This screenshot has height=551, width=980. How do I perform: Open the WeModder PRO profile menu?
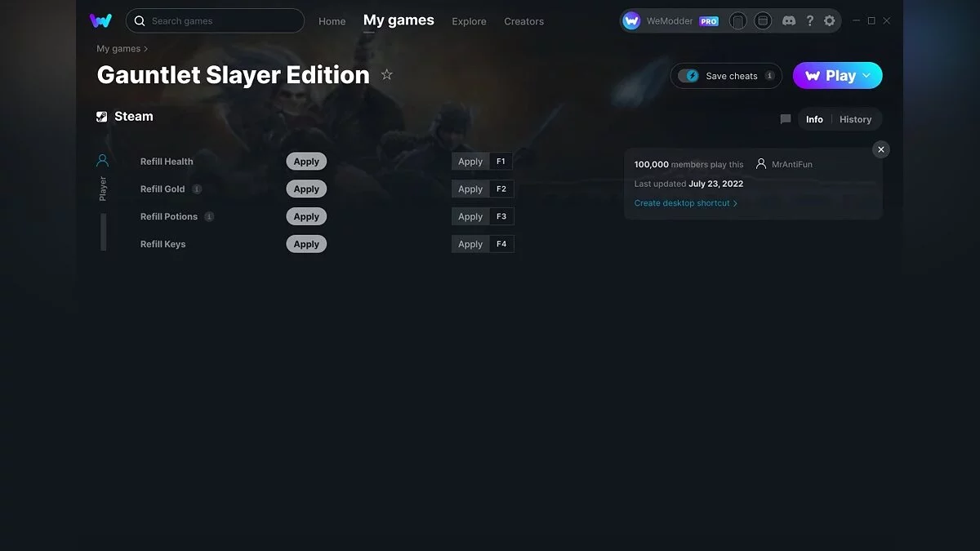coord(670,21)
